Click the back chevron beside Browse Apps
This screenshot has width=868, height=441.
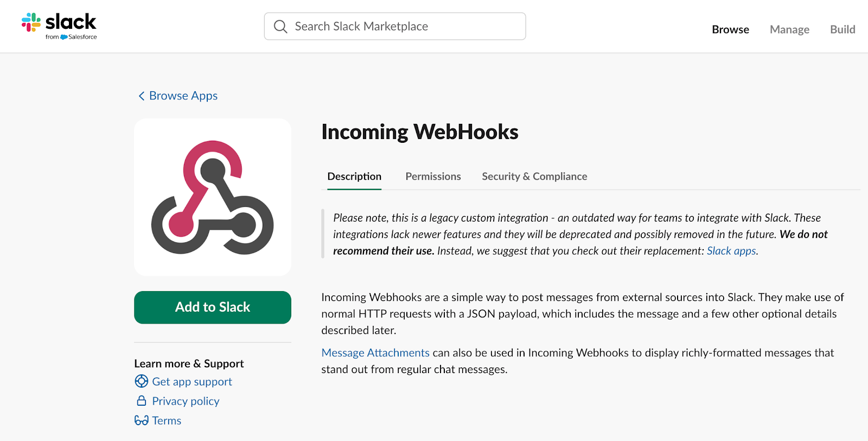click(142, 96)
